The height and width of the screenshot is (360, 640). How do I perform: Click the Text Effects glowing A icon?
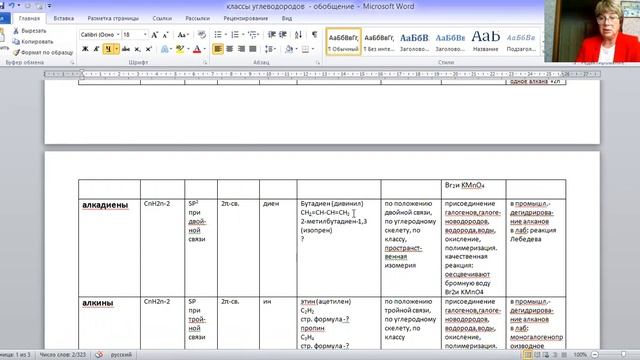(x=164, y=49)
